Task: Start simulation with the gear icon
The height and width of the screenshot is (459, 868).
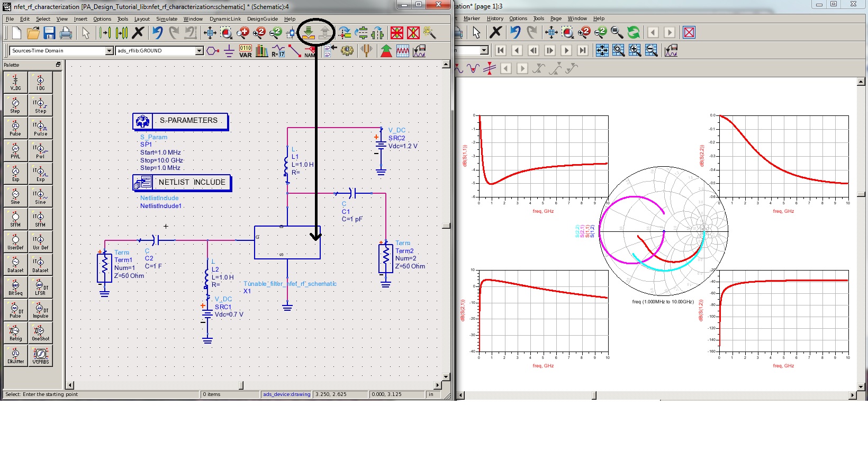Action: point(347,51)
